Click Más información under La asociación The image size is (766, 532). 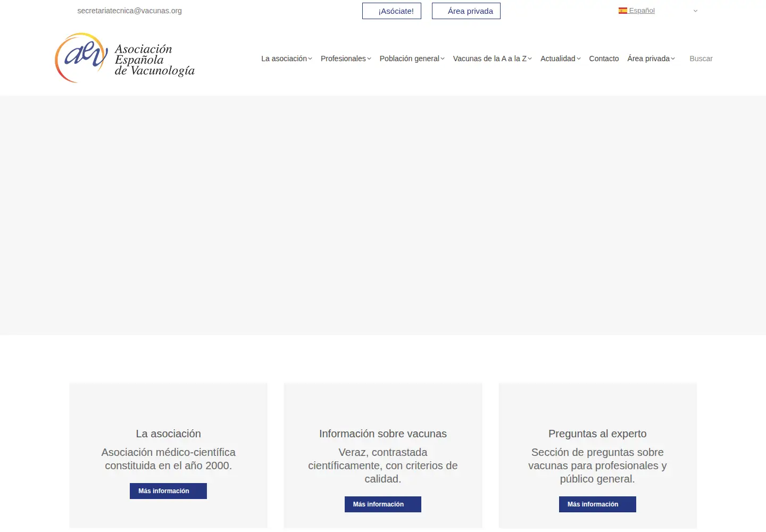coord(168,491)
